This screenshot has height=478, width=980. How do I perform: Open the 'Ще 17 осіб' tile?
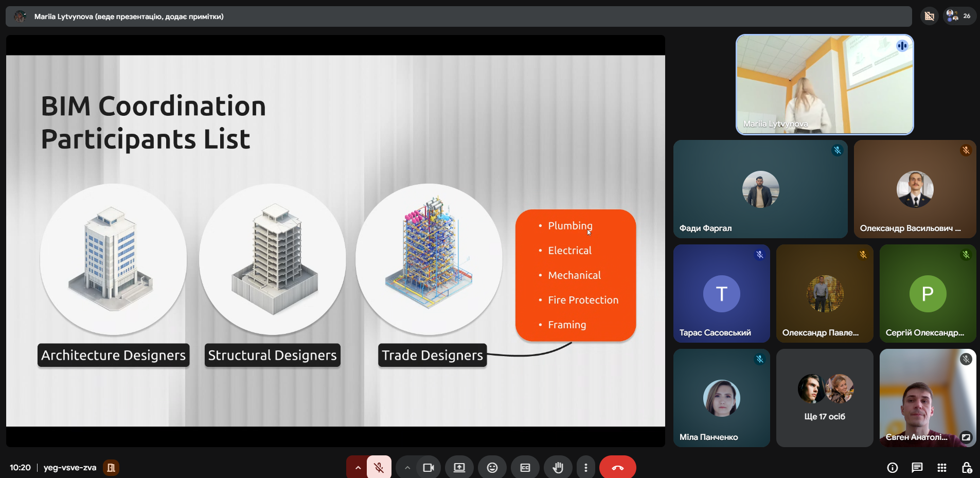[x=825, y=398]
